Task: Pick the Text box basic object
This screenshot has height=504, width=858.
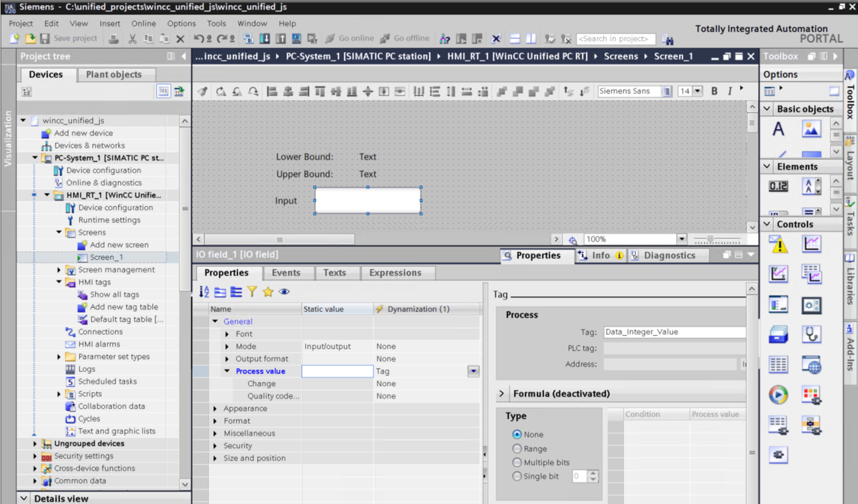Action: coord(778,129)
